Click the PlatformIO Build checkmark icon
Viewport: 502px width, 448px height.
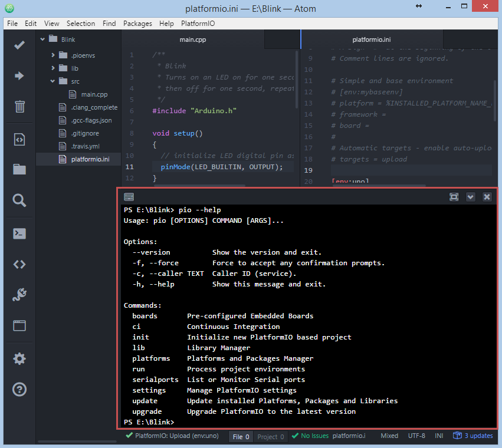click(19, 45)
